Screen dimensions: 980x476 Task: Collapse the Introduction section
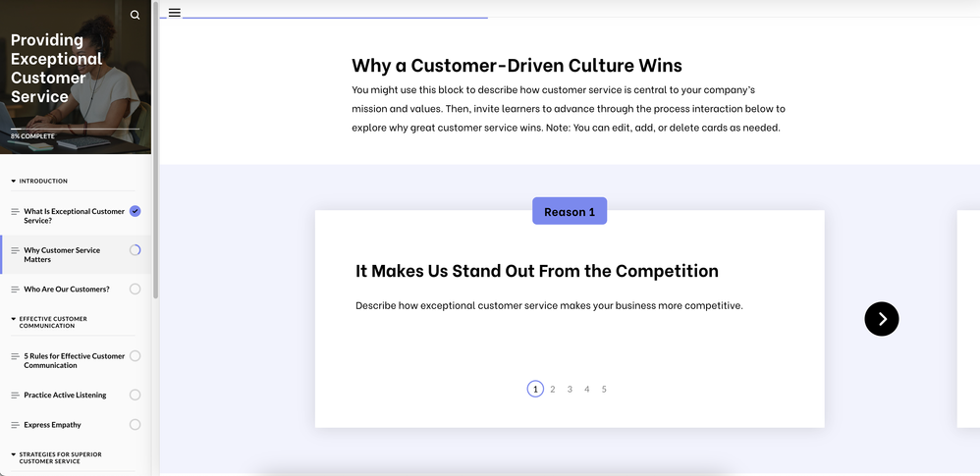tap(14, 182)
